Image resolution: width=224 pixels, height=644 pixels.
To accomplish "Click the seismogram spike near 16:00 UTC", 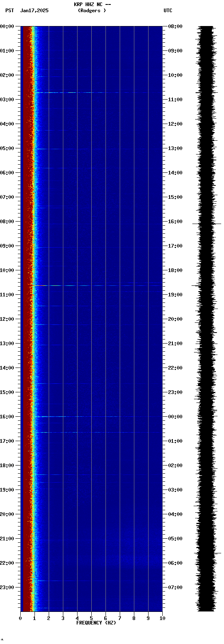I will coord(207,224).
